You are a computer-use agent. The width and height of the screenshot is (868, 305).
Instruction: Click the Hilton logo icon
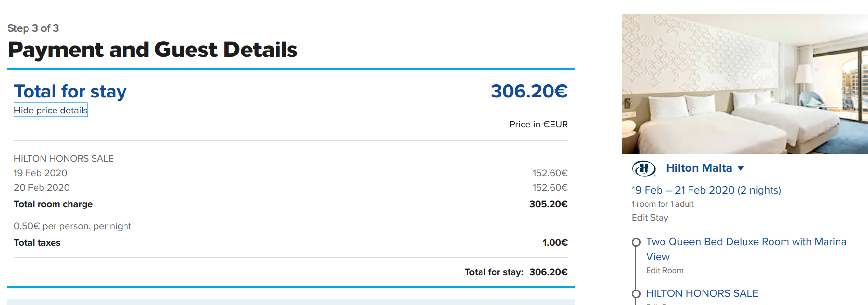643,168
